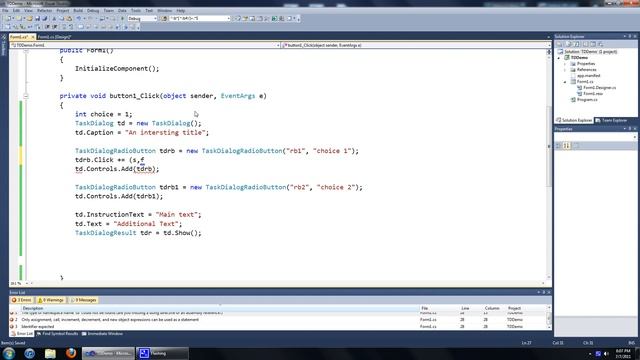Select app.manifest in Solution Explorer
The height and width of the screenshot is (360, 640).
(x=588, y=76)
